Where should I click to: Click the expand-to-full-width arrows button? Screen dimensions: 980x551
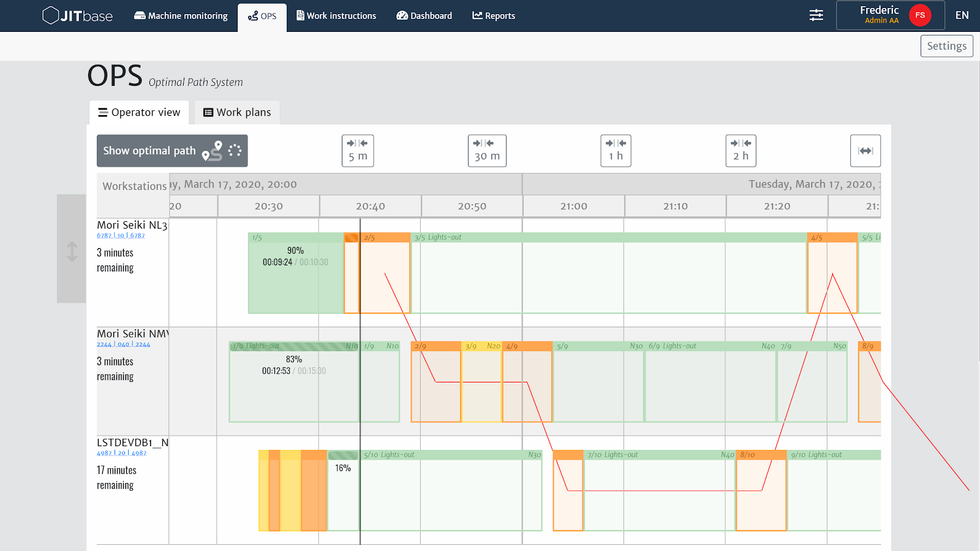865,151
